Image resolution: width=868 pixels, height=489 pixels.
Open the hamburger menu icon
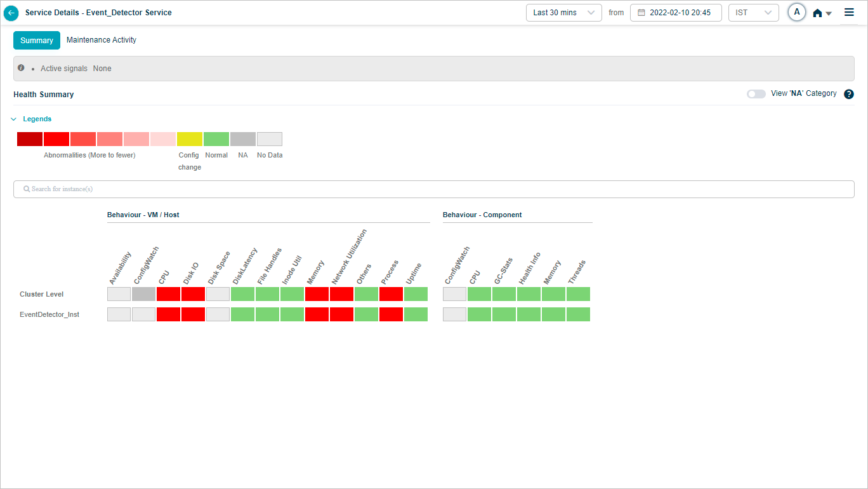(x=849, y=13)
